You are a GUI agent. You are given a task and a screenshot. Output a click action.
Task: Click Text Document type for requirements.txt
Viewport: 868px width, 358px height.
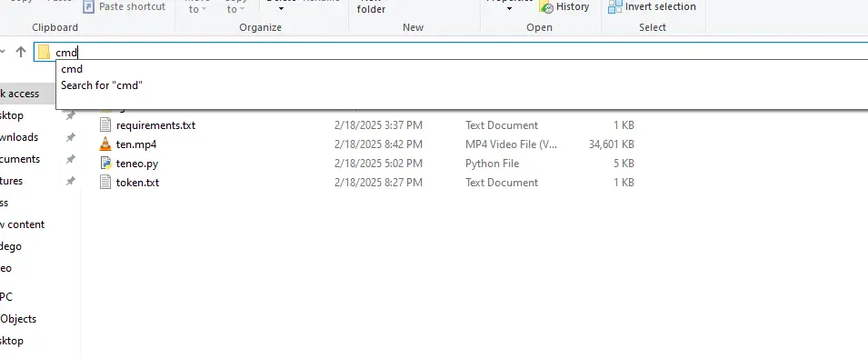[502, 125]
